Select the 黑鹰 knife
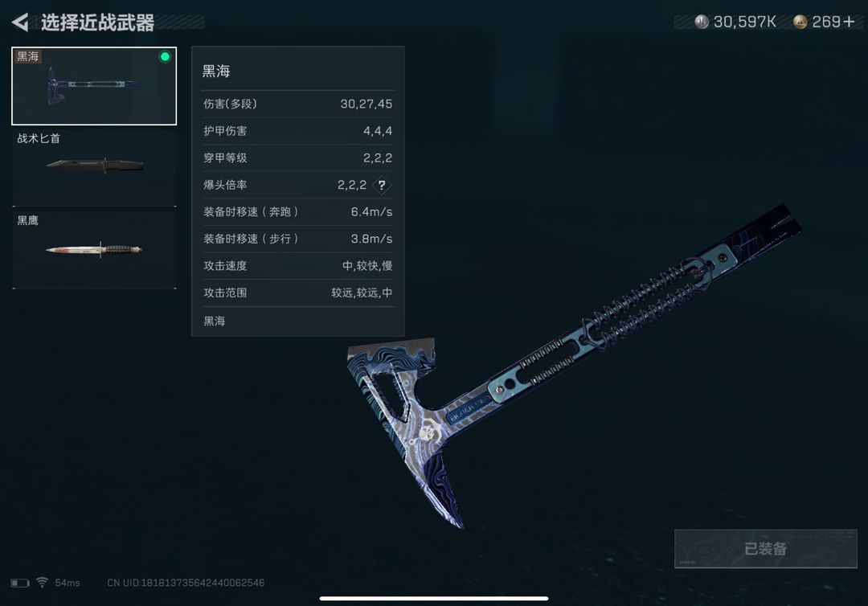 coord(94,249)
